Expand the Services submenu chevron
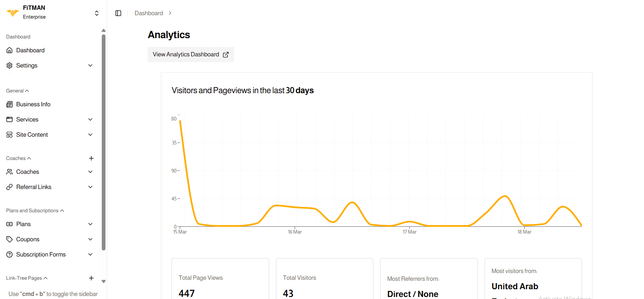The width and height of the screenshot is (644, 299). coord(90,119)
